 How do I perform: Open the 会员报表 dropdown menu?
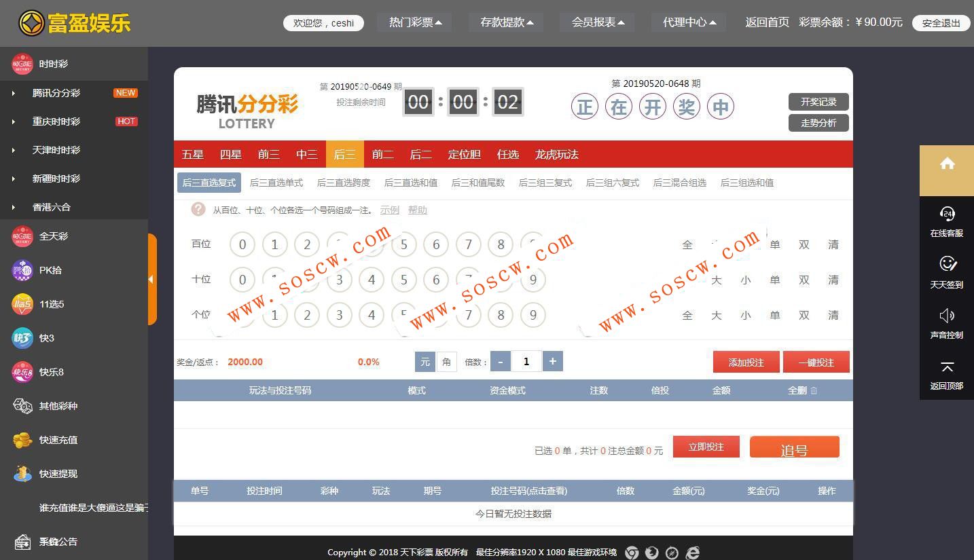pos(597,22)
